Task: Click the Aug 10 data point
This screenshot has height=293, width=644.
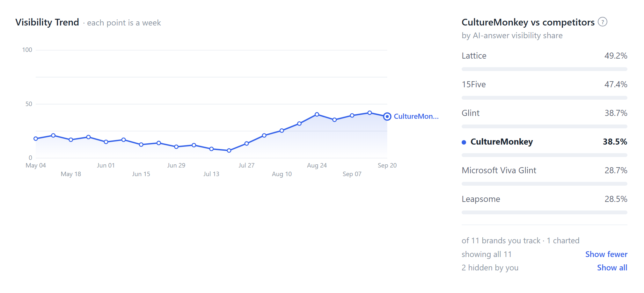Action: tap(282, 130)
